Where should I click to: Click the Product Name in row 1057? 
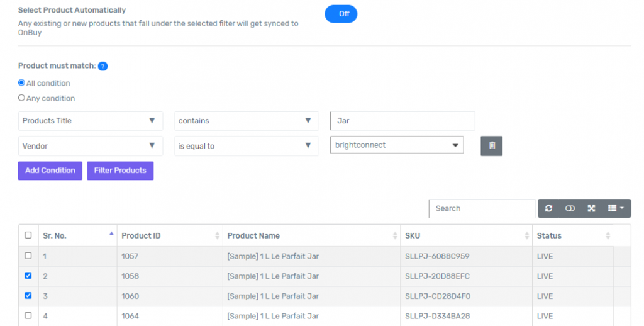point(273,257)
